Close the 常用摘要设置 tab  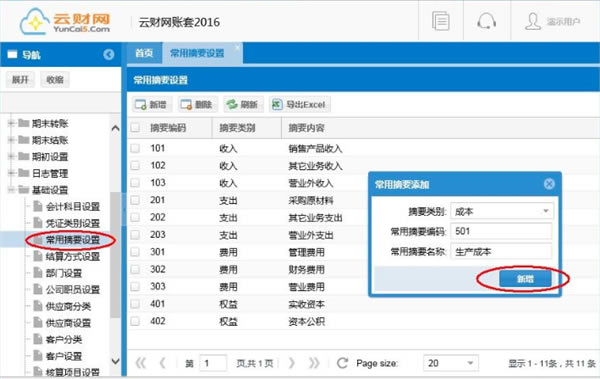(238, 47)
